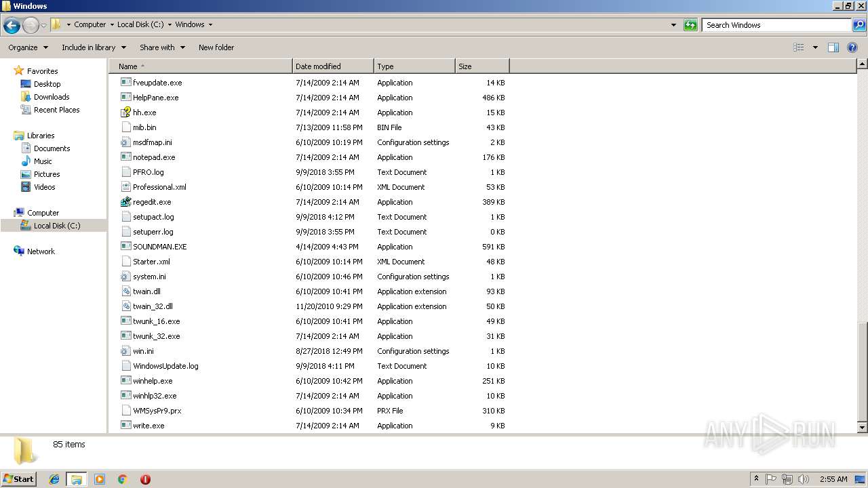Expand address bar history dropdown
Image resolution: width=868 pixels, height=488 pixels.
(x=673, y=25)
